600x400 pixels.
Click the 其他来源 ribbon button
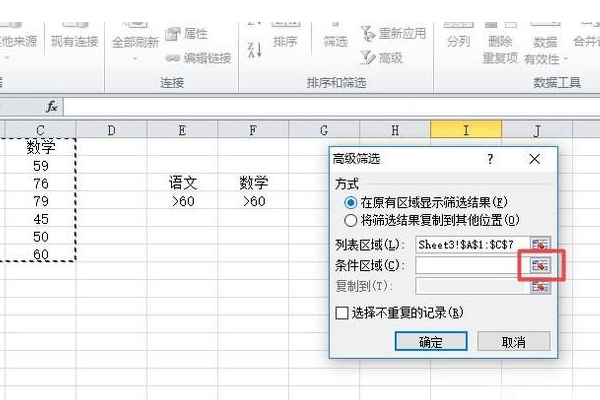[x=18, y=41]
